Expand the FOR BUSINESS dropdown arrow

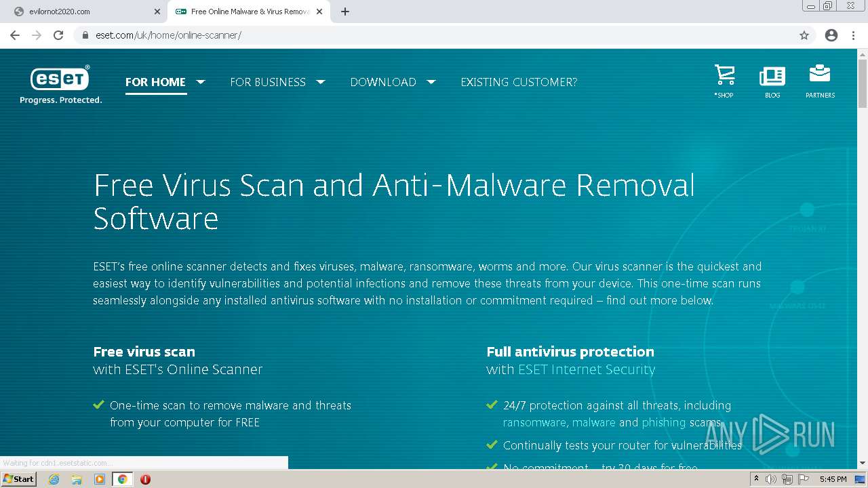321,82
